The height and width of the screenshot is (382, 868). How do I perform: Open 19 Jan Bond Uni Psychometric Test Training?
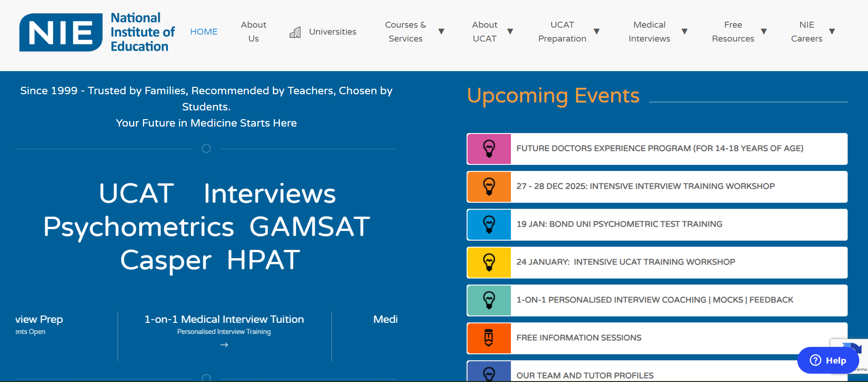point(657,224)
